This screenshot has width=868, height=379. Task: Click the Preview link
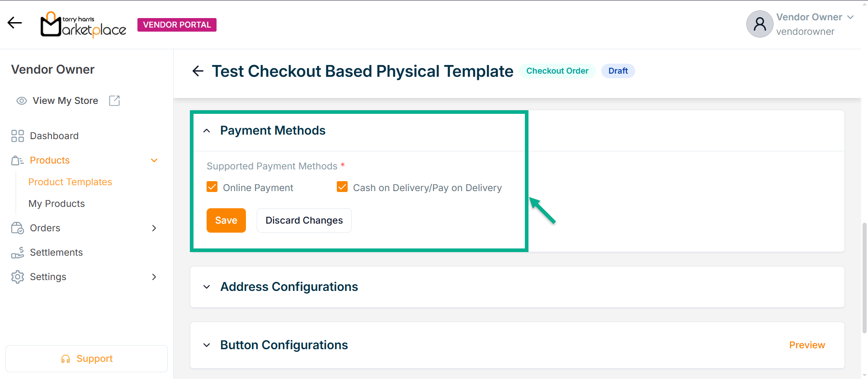click(807, 345)
